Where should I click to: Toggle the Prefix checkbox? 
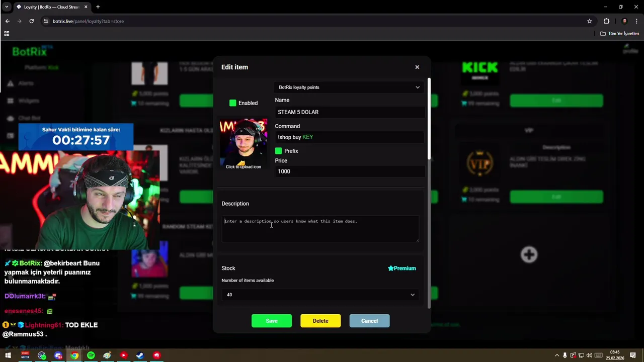pos(278,151)
